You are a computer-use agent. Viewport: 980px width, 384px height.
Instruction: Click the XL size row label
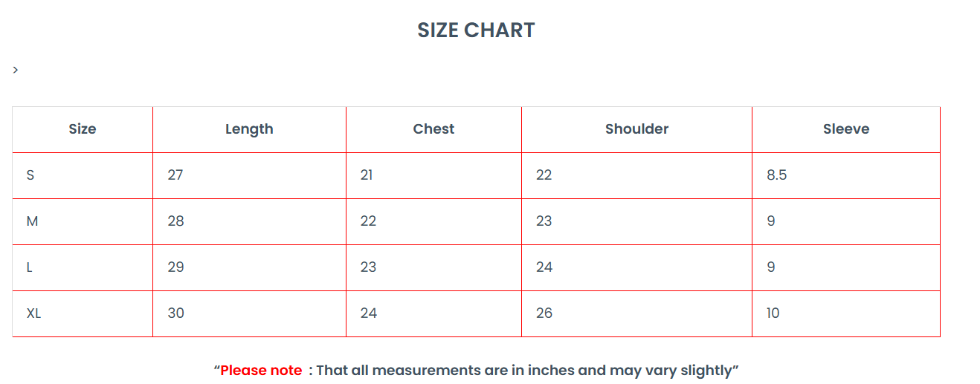(33, 313)
